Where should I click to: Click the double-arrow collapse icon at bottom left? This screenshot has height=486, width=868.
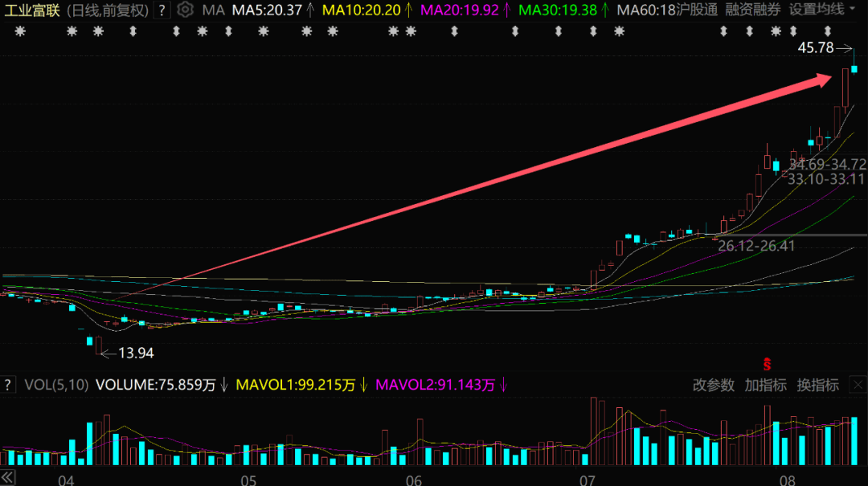coord(7,477)
